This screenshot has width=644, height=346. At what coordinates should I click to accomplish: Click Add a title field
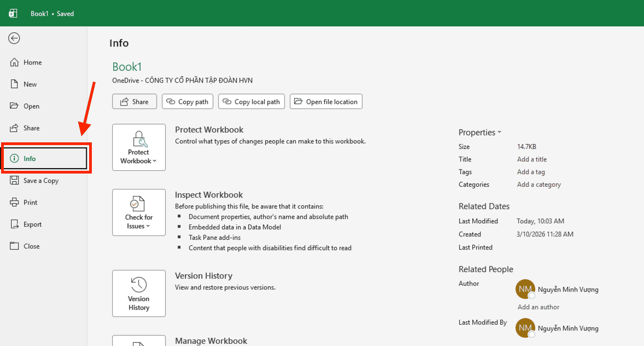tap(531, 159)
